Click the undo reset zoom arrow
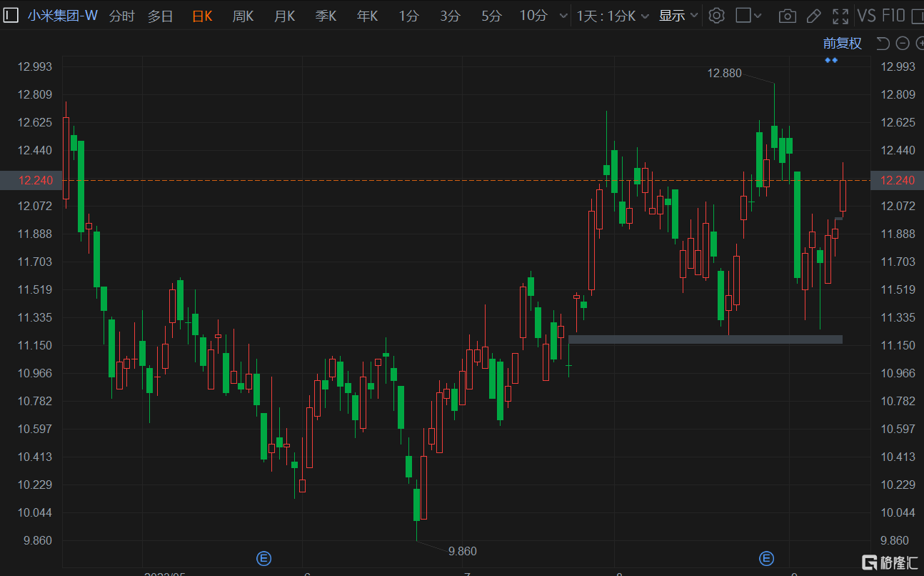924x576 pixels. pos(883,44)
